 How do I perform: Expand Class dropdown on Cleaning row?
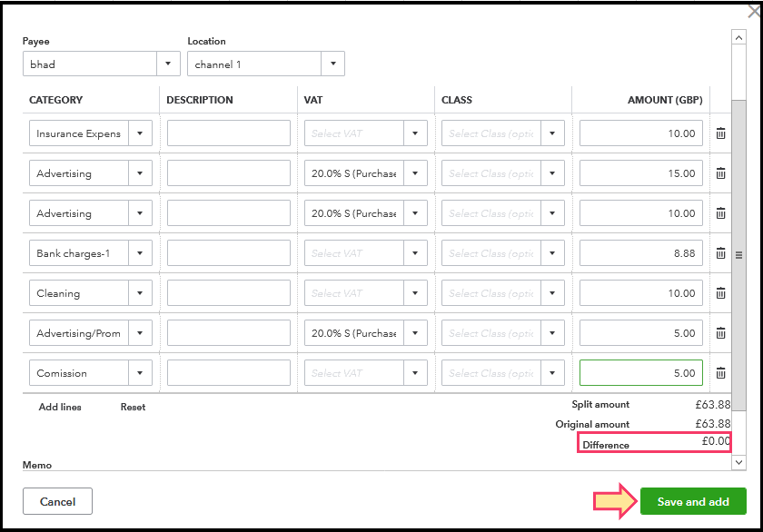click(x=553, y=293)
